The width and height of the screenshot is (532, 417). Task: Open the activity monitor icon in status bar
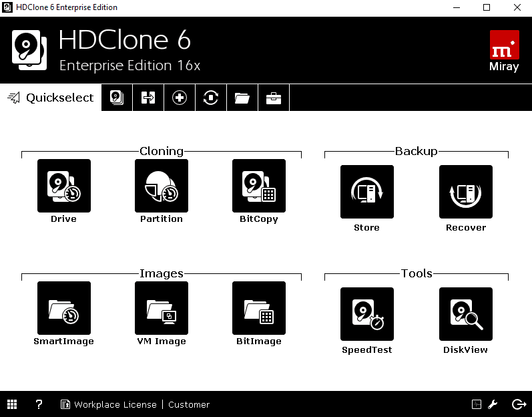(x=477, y=404)
